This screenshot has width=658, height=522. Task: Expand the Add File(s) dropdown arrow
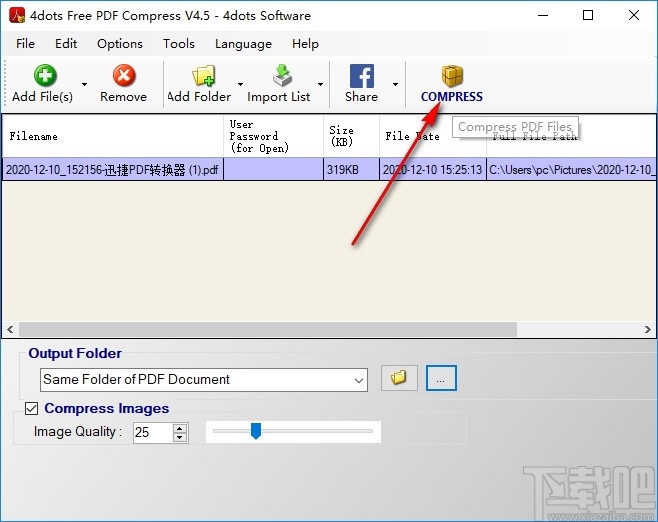(84, 84)
